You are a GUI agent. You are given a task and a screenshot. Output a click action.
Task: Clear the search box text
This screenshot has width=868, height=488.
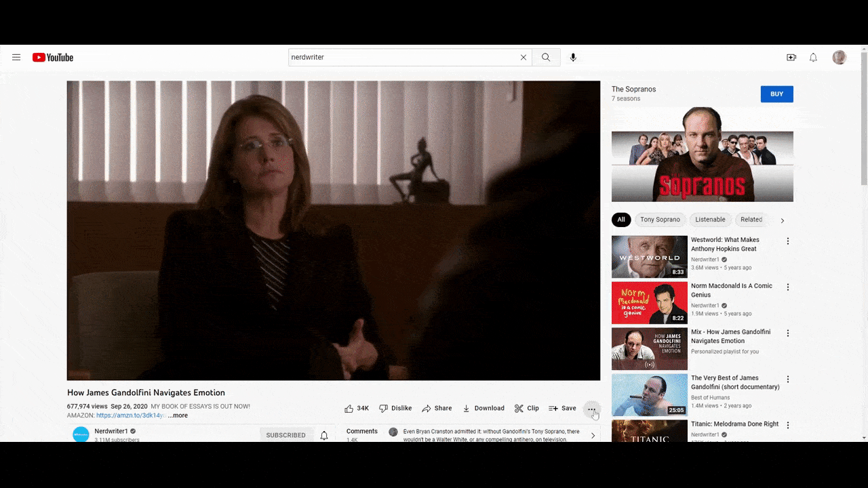pos(524,58)
